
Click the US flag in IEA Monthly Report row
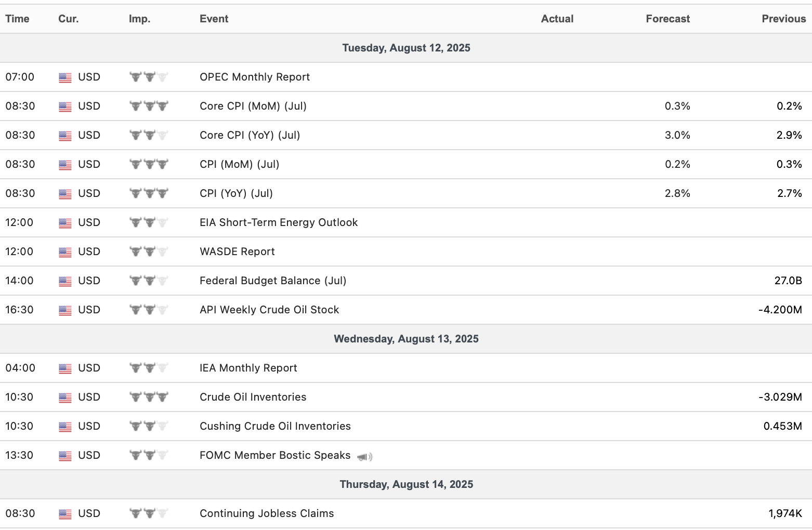click(x=65, y=368)
